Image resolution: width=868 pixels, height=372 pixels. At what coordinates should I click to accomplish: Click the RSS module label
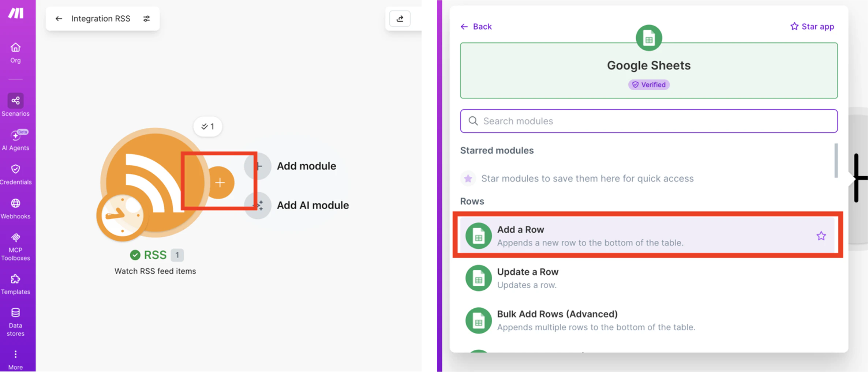(x=155, y=255)
